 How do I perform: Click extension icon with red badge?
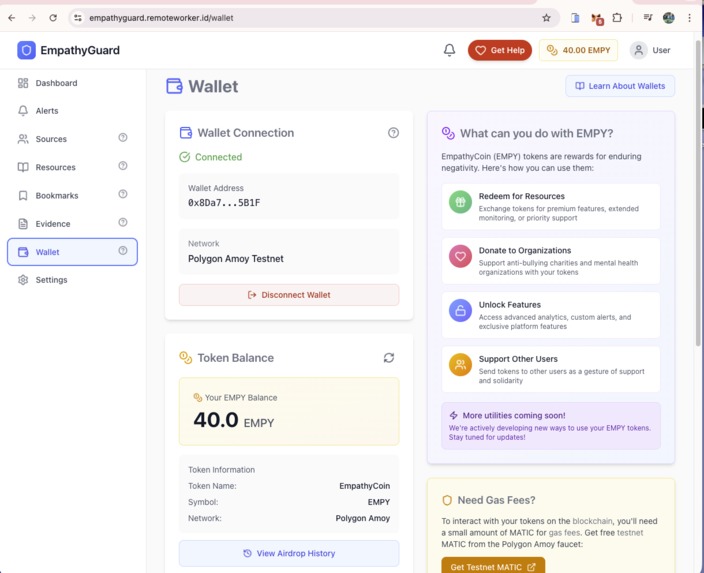[597, 19]
